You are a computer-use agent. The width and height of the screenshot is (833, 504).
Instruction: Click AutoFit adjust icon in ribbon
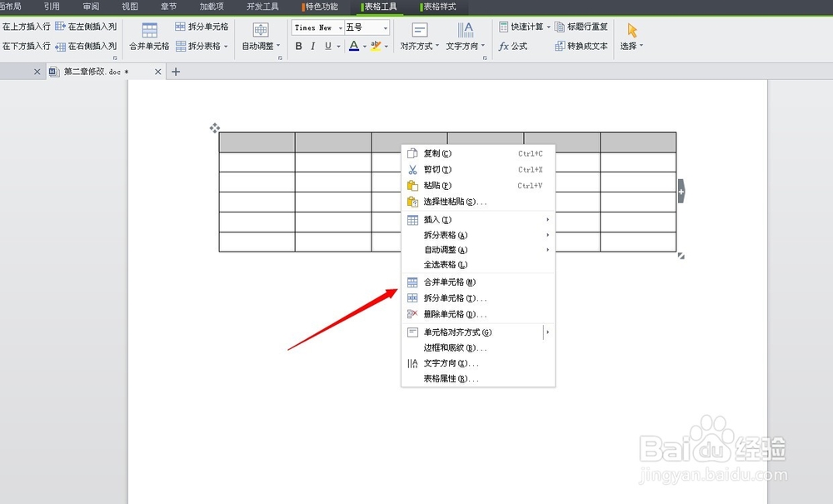[260, 30]
